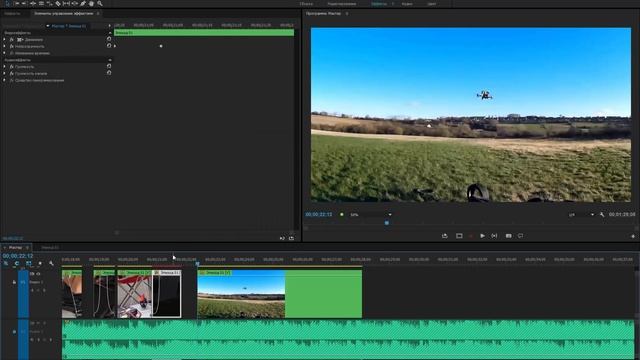The image size is (640, 360).
Task: Switch to the Effects workspace tab
Action: point(379,4)
